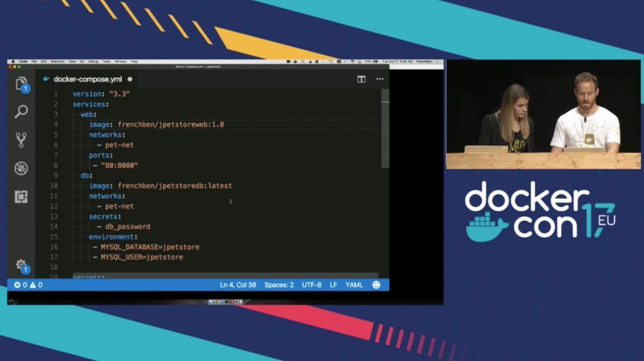Click the db_password secret entry
Screen dimensions: 644x361
click(x=128, y=226)
